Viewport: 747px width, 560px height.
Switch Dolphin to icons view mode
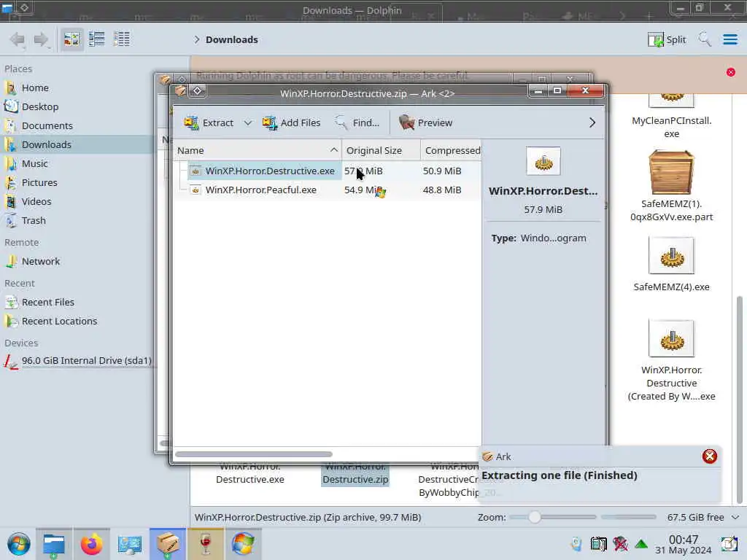[71, 39]
